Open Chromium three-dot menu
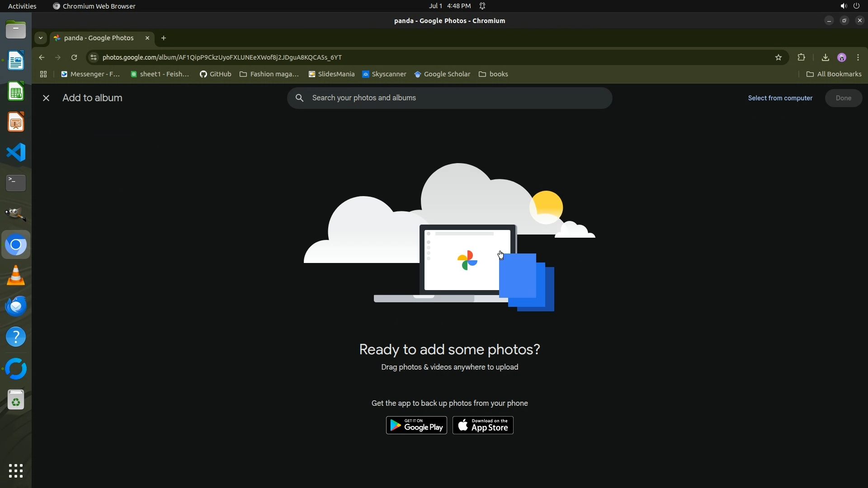 coord(858,57)
